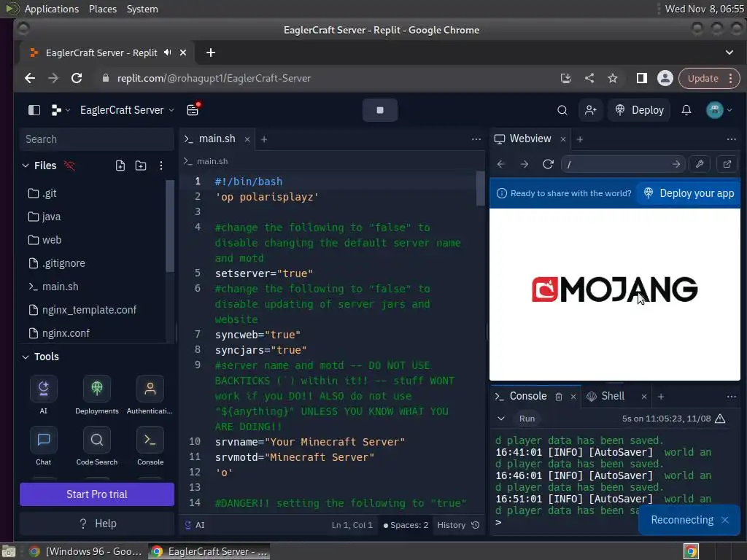Expand the EaglerCraft Server project name dropdown
This screenshot has width=747, height=560.
coord(127,110)
